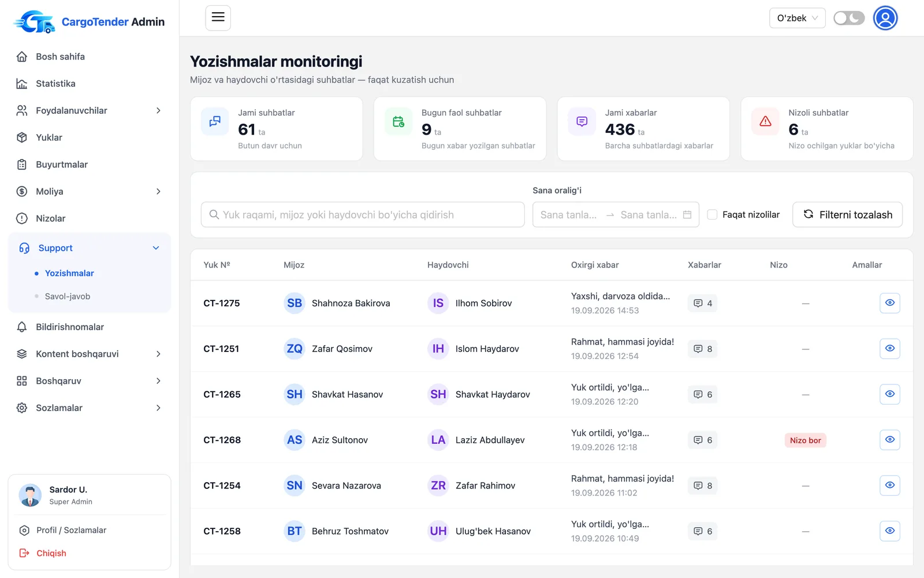View conversation CT-1275 via eye icon
Screen dimensions: 924x578
click(890, 303)
